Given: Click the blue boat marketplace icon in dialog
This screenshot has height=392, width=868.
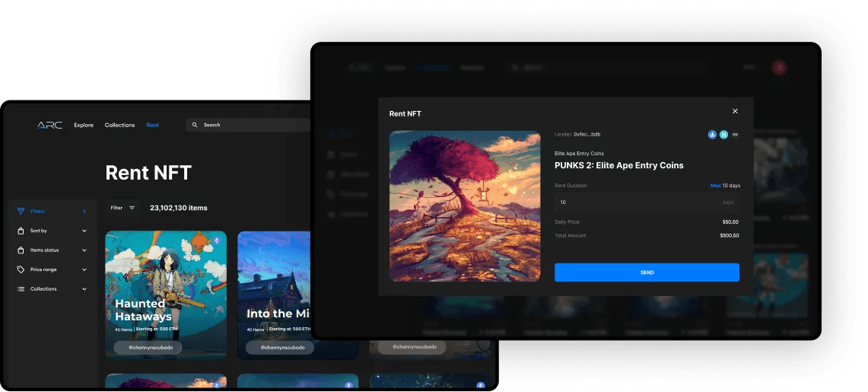Looking at the screenshot, I should tap(713, 135).
